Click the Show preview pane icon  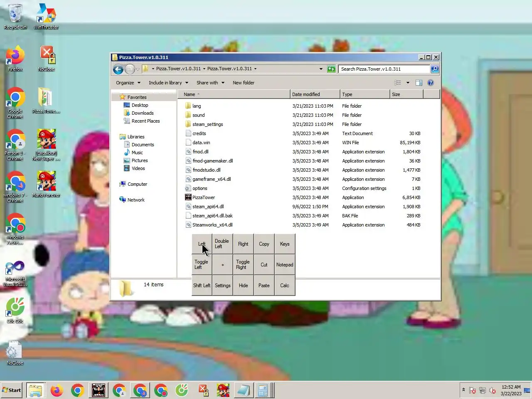pyautogui.click(x=419, y=83)
